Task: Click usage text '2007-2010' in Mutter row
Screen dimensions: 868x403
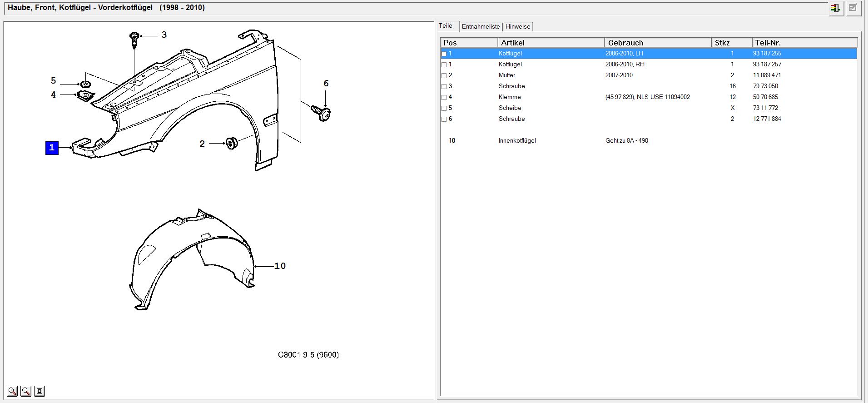Action: pos(619,75)
